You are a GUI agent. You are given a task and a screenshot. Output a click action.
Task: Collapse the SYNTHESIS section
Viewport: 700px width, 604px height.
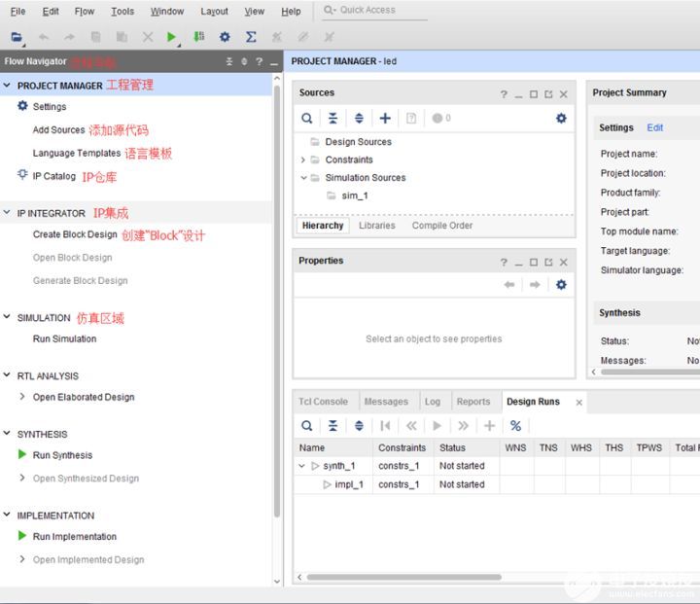(x=7, y=434)
